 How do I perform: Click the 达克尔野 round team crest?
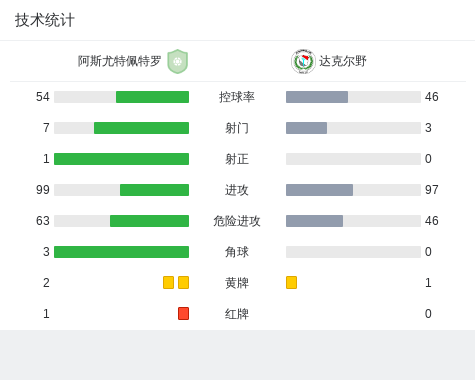coord(303,61)
